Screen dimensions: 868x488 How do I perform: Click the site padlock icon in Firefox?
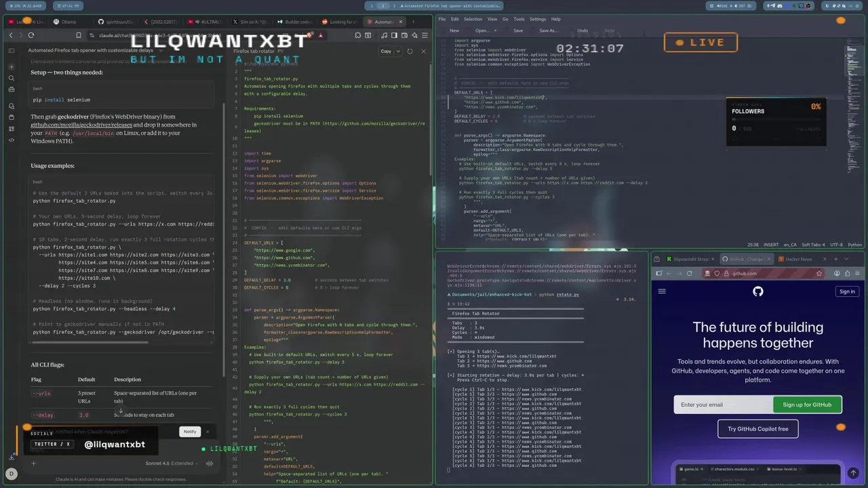pyautogui.click(x=726, y=273)
